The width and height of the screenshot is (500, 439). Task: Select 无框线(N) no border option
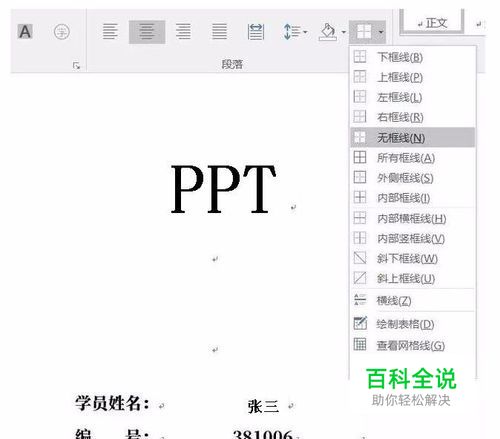[x=413, y=137]
